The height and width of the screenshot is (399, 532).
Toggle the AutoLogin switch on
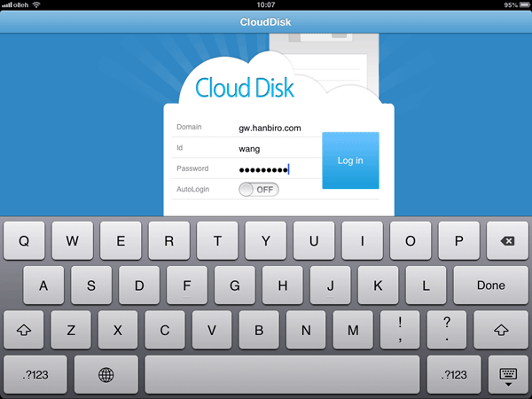click(x=259, y=190)
